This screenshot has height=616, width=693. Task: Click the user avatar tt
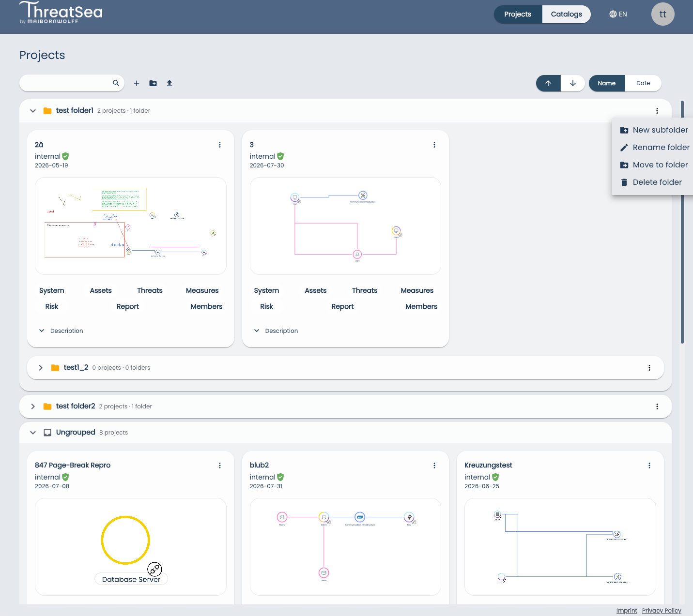[663, 14]
